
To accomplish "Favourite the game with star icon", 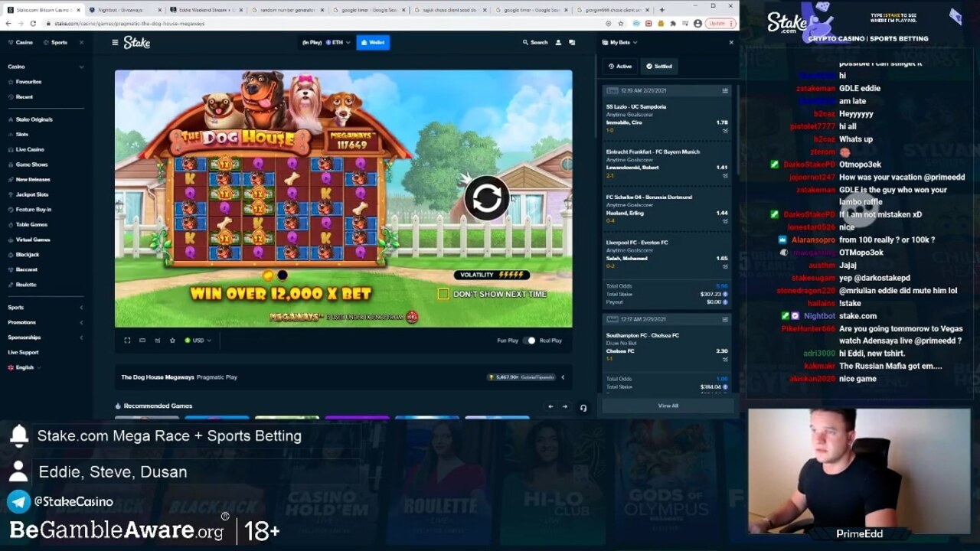I will [x=172, y=341].
